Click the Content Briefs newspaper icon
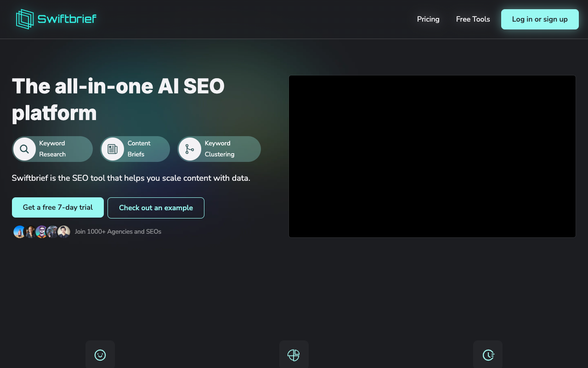Screen dimensions: 588x368 [x=113, y=149]
